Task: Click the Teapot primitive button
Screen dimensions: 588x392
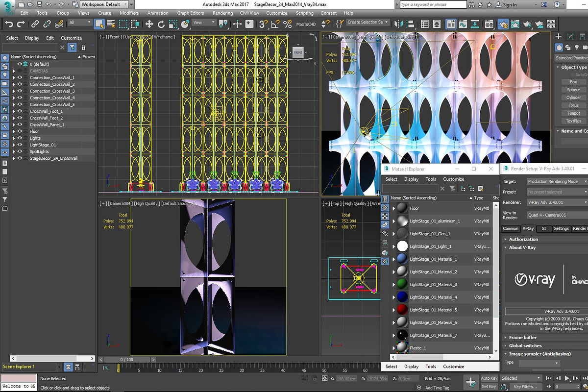Action: (573, 113)
